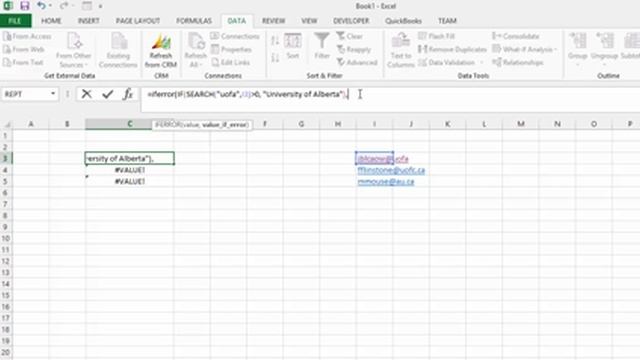640x360 pixels.
Task: Select column A header
Action: (x=31, y=124)
